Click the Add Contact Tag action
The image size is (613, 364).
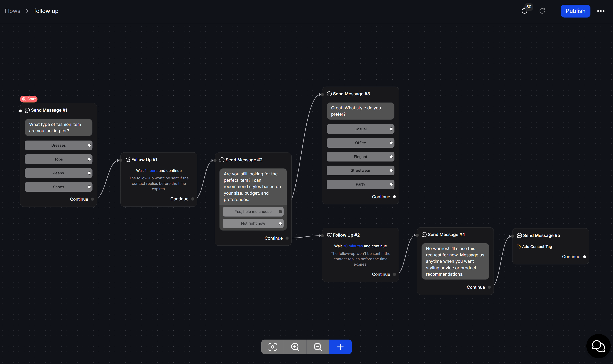(534, 247)
